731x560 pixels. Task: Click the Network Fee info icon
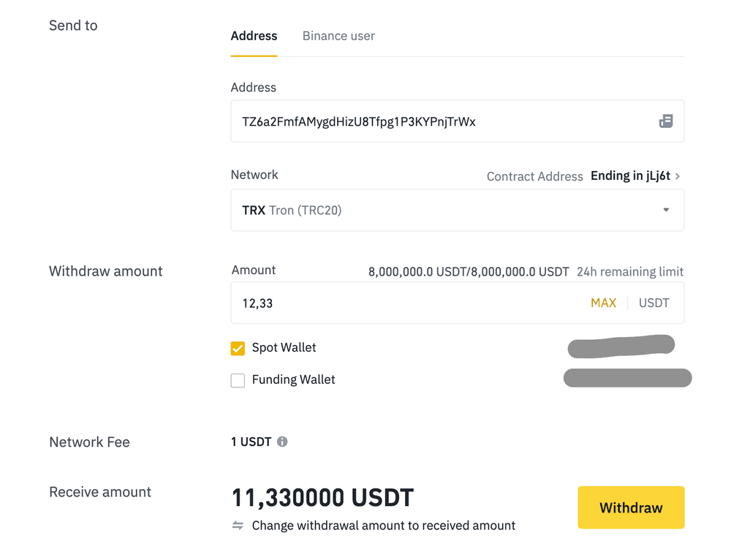tap(282, 442)
